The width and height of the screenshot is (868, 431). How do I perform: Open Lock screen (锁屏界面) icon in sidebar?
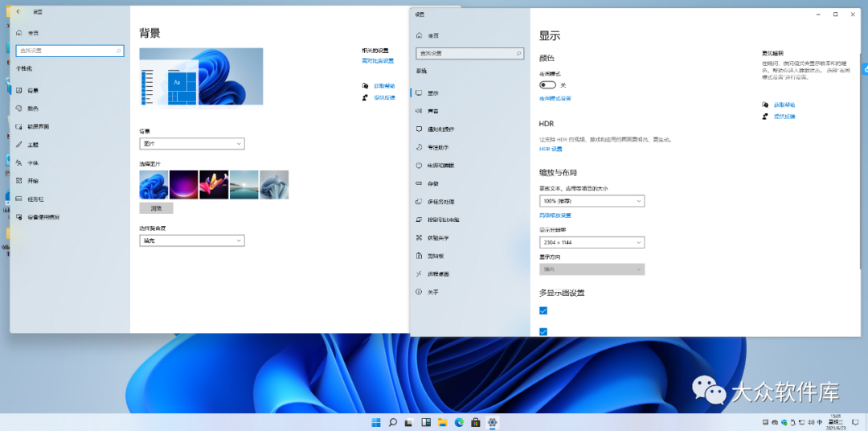click(18, 126)
